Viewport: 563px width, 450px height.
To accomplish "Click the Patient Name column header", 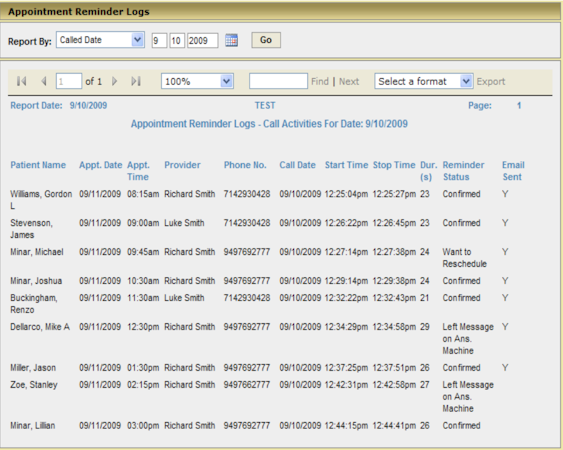I will [38, 165].
